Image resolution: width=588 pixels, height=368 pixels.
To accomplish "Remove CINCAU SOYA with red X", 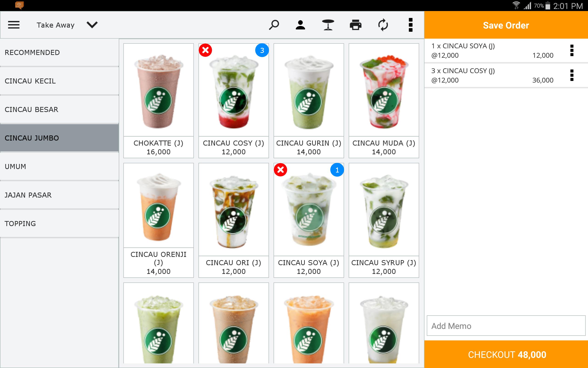I will tap(280, 170).
